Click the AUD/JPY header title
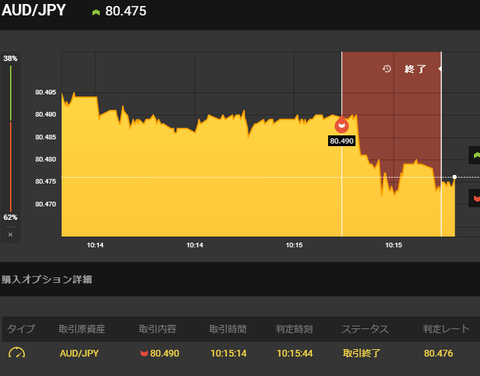This screenshot has height=376, width=480. [x=34, y=10]
